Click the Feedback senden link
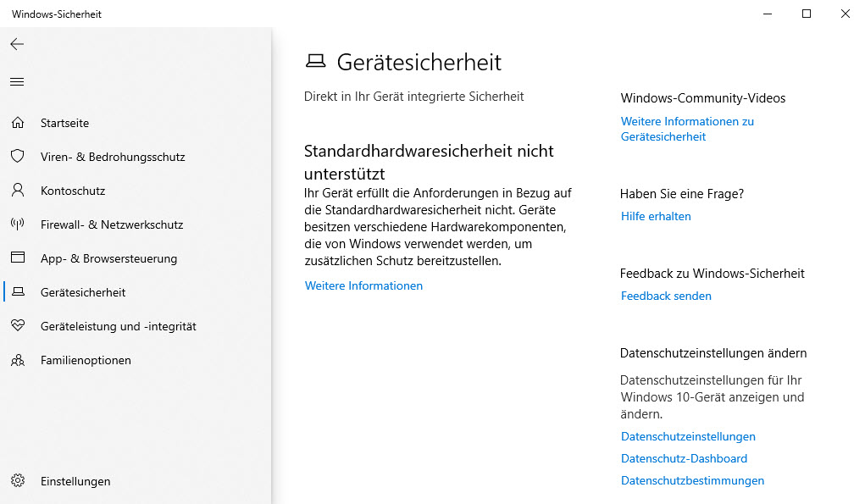The image size is (865, 504). click(666, 296)
